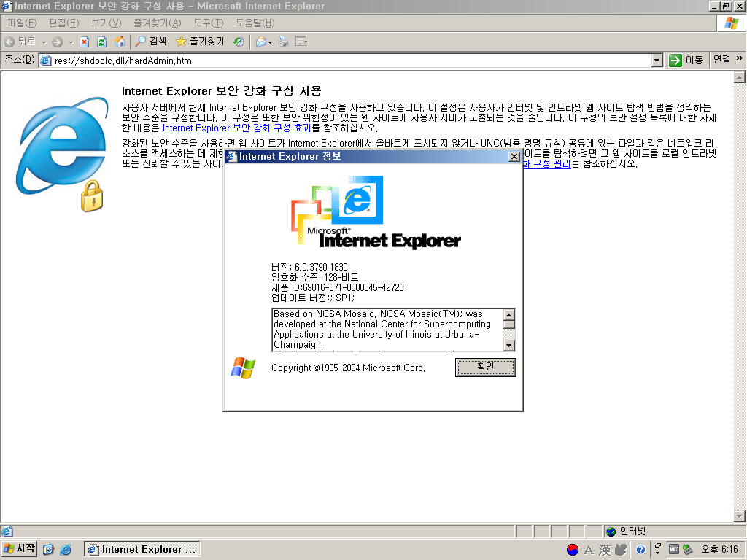747x560 pixels.
Task: Click the Internet Explorer logo in dialog
Action: [376, 212]
